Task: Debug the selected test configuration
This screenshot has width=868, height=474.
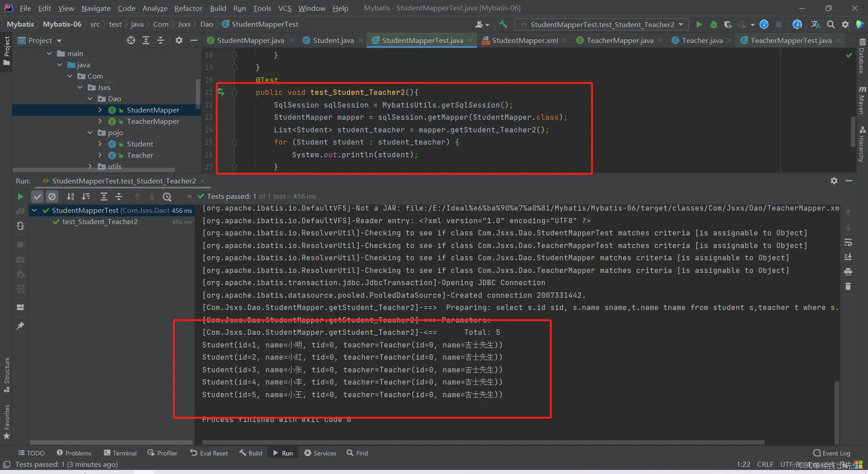Action: coord(713,24)
